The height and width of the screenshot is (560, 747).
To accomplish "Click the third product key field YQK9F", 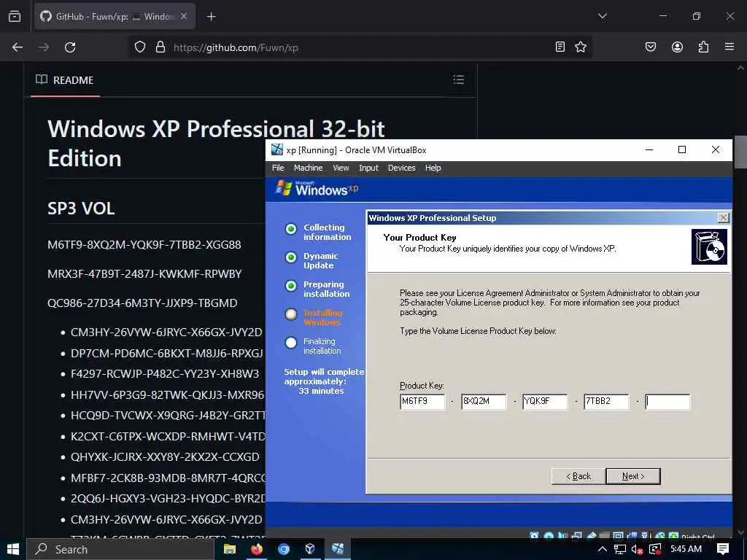I will 545,402.
